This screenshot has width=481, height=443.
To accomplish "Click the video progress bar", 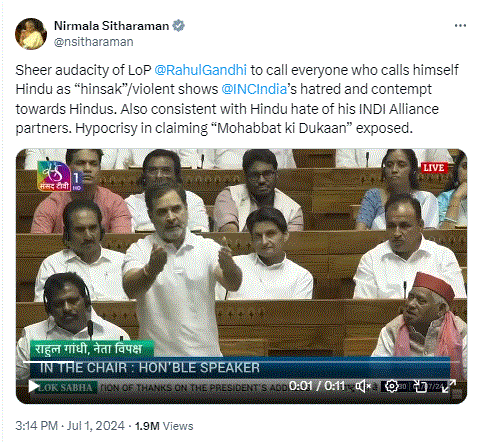I will click(x=241, y=362).
